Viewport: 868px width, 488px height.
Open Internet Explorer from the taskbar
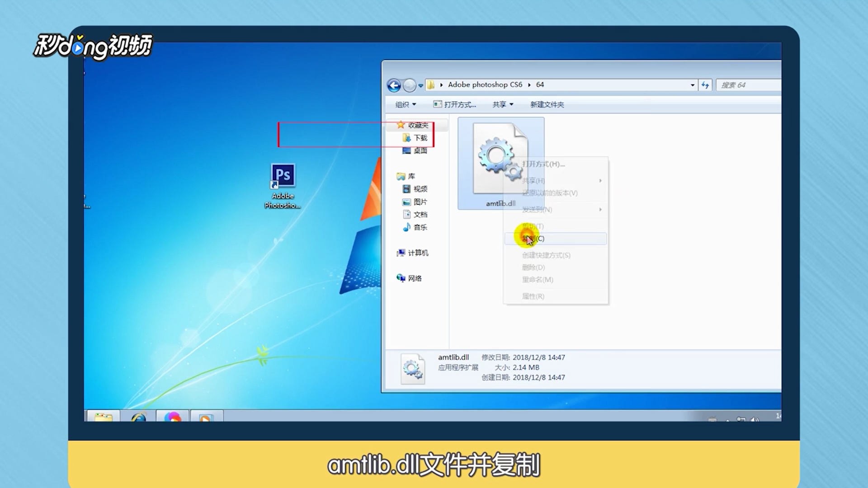click(138, 416)
